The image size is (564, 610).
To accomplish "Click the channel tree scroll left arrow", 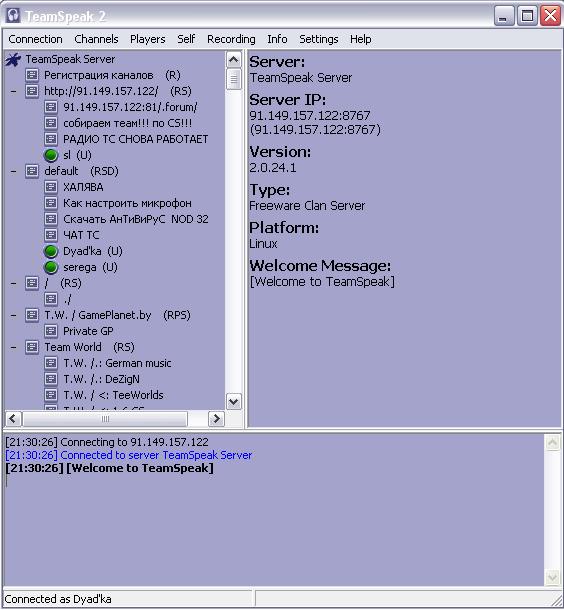I will click(x=12, y=419).
